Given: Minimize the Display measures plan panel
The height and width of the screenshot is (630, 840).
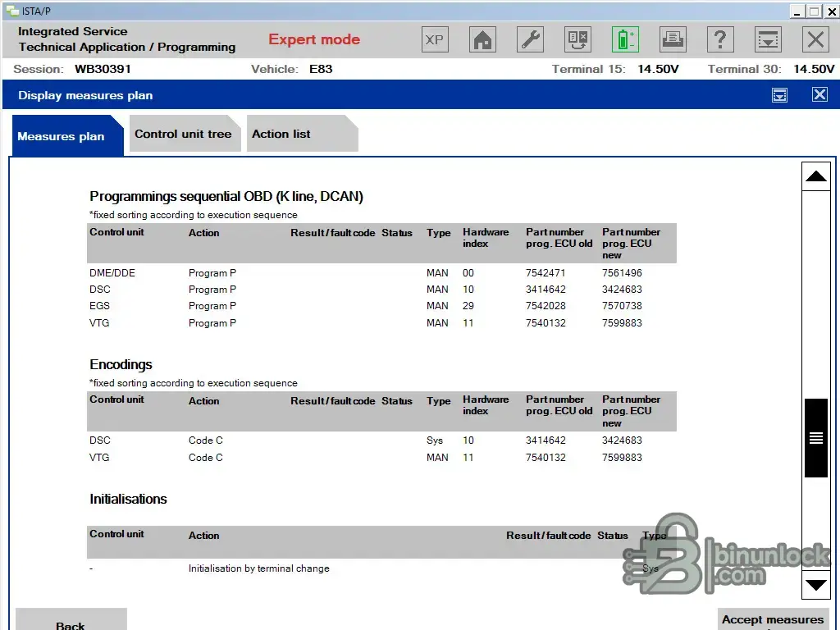Looking at the screenshot, I should click(x=779, y=95).
